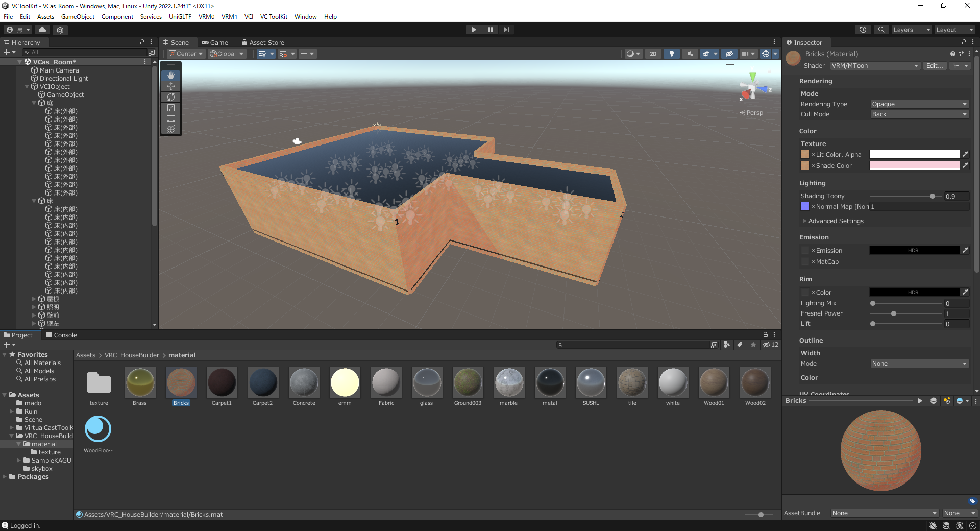The height and width of the screenshot is (531, 980).
Task: Select the Move tool in Scene
Action: point(171,86)
